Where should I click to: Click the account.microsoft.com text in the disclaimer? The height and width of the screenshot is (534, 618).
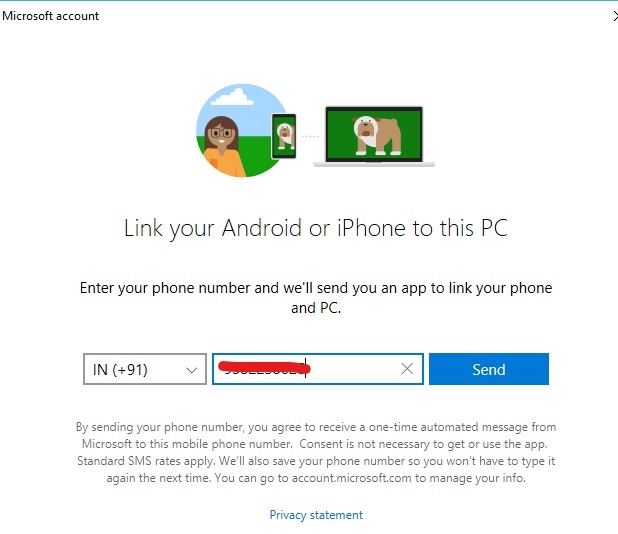pyautogui.click(x=351, y=478)
